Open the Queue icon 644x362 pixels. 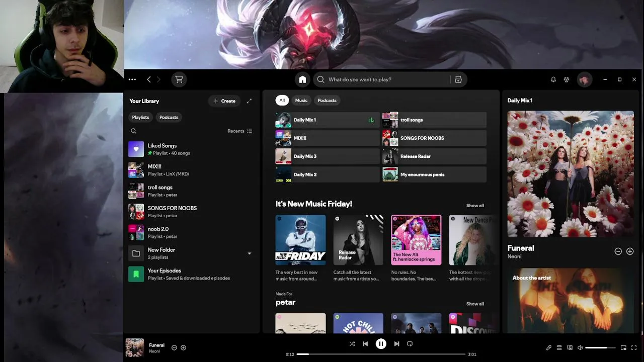[559, 347]
